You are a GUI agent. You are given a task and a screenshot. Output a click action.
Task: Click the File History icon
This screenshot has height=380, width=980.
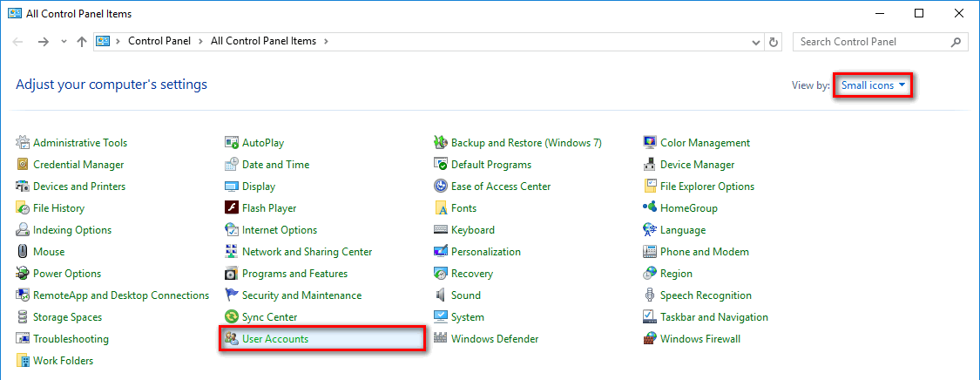[23, 208]
